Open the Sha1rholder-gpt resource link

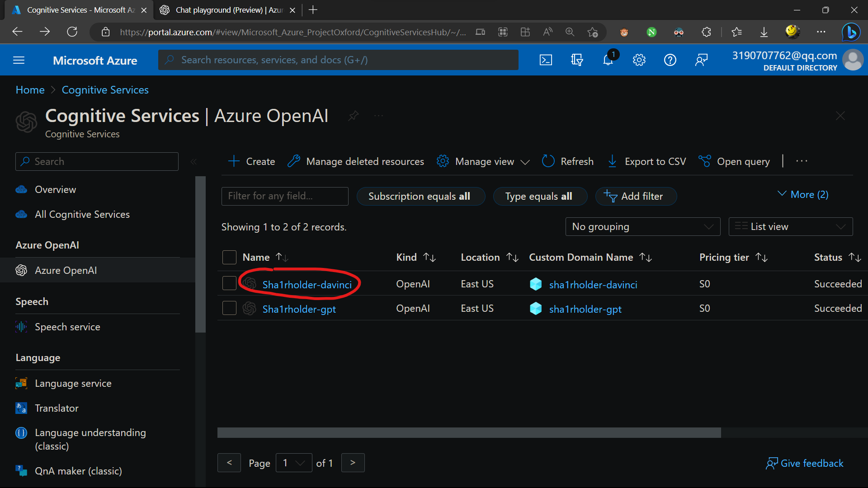tap(299, 309)
